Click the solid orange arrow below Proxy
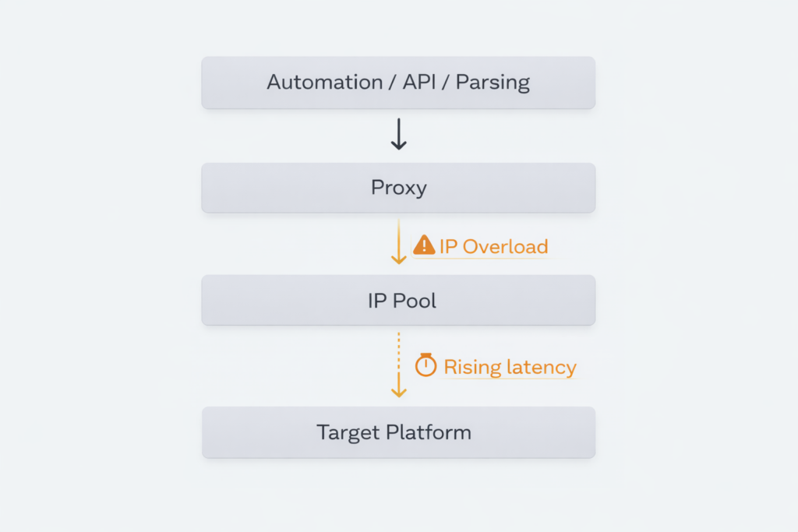 [x=398, y=241]
